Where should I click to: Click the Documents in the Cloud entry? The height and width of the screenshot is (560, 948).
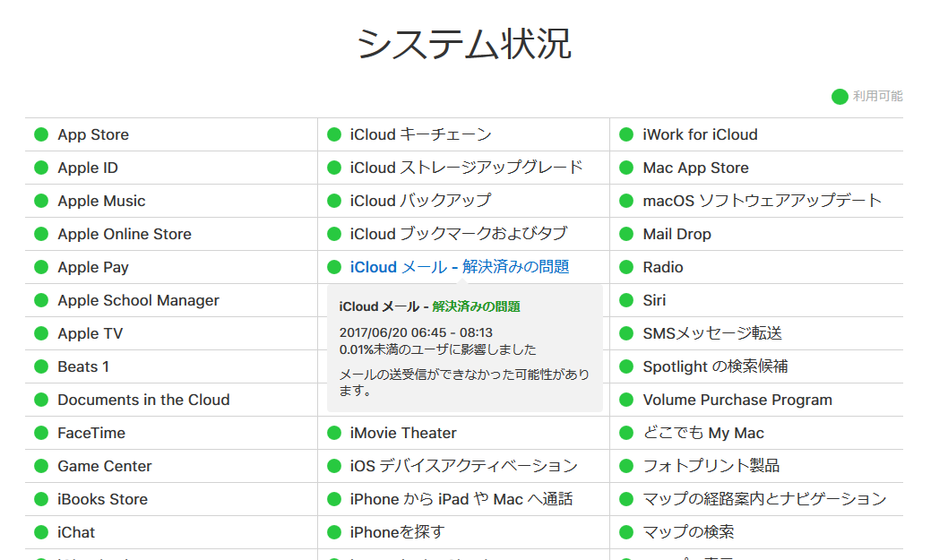point(143,400)
